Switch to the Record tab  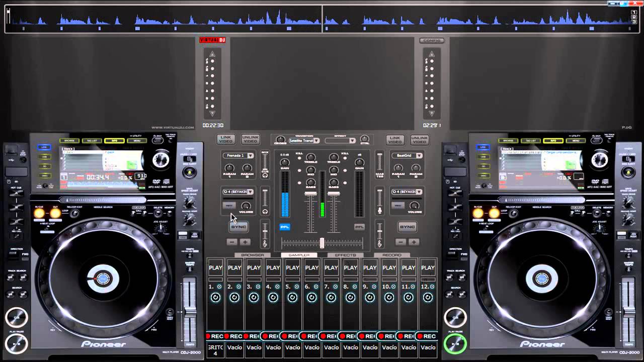tap(392, 255)
